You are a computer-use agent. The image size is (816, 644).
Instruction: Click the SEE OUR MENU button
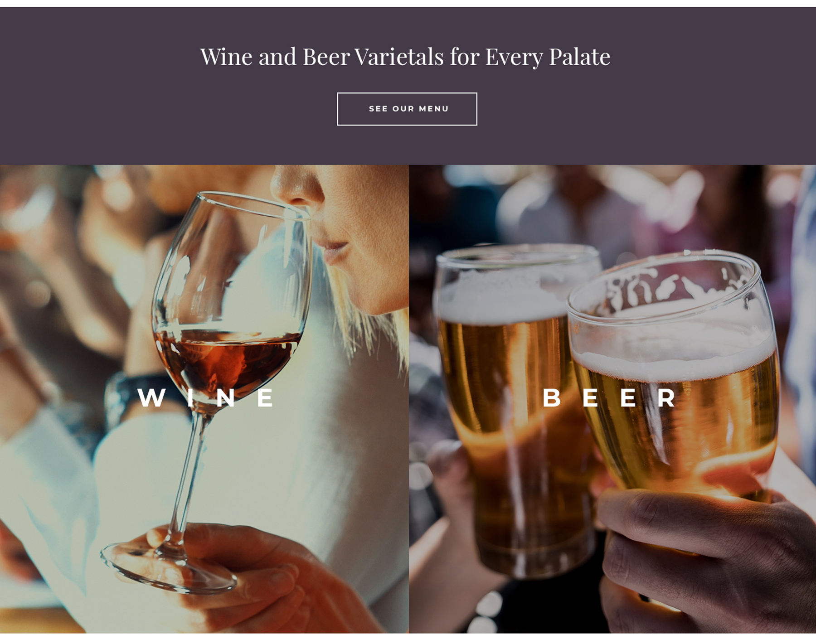(407, 109)
